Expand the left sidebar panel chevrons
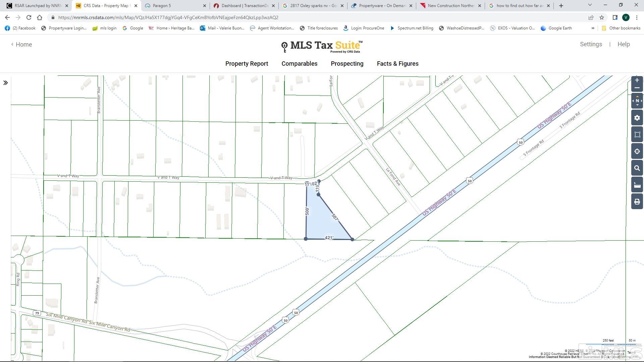 [x=5, y=83]
